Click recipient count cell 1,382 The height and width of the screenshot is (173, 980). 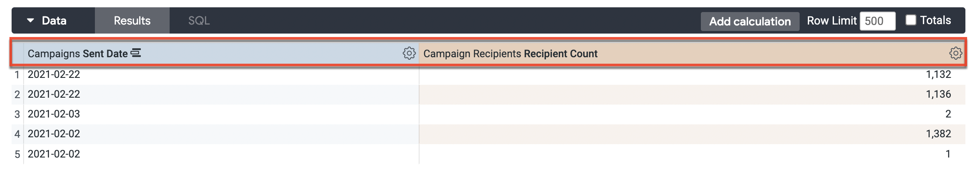[938, 134]
